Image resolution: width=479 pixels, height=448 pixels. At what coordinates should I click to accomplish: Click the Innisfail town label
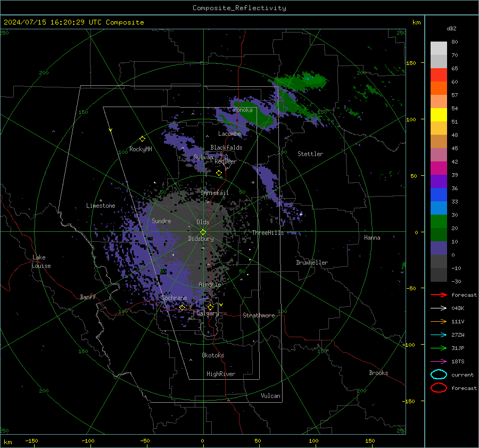point(214,193)
